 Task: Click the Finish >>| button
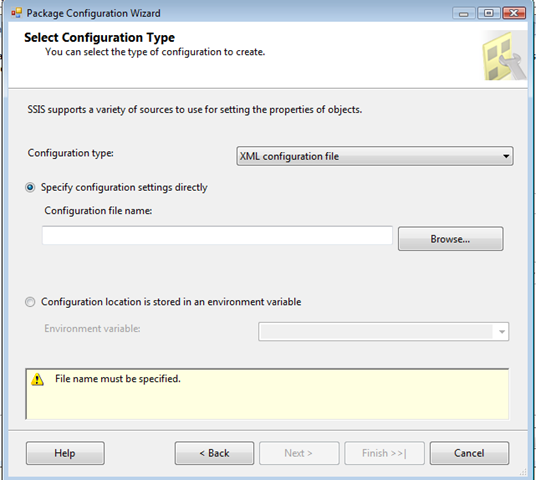click(x=384, y=453)
